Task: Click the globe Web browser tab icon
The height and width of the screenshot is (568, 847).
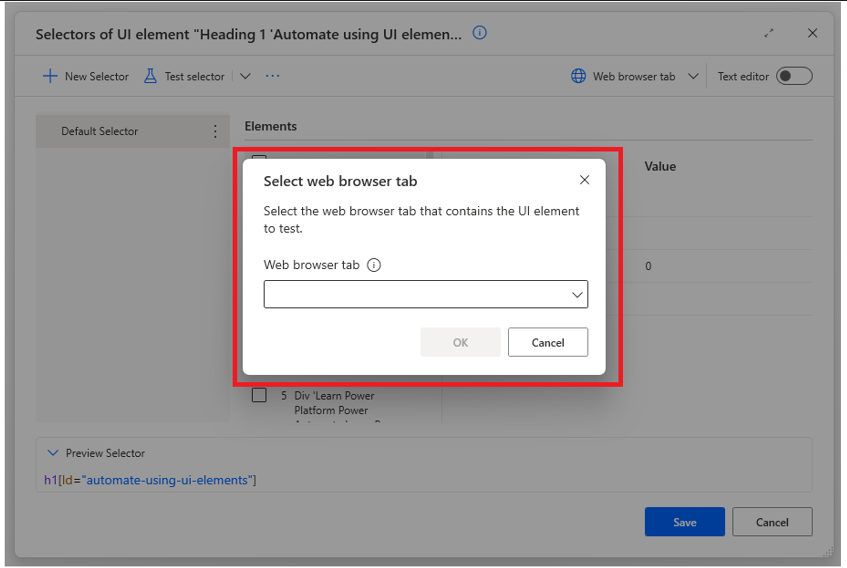Action: coord(579,76)
